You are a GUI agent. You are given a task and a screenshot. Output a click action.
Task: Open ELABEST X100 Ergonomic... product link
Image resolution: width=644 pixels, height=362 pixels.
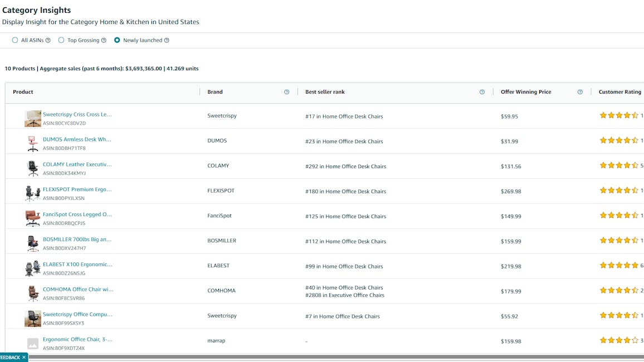(x=77, y=265)
